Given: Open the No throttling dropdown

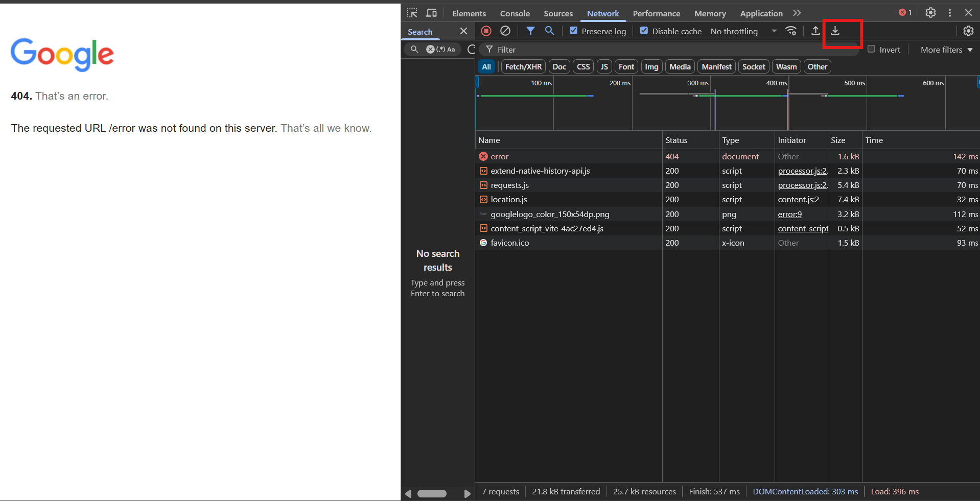Looking at the screenshot, I should (x=743, y=32).
